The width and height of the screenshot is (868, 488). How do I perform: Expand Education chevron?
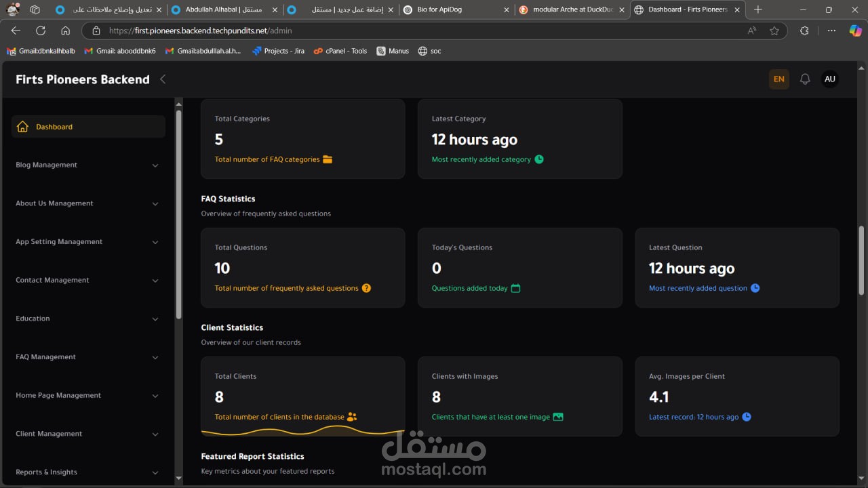155,319
